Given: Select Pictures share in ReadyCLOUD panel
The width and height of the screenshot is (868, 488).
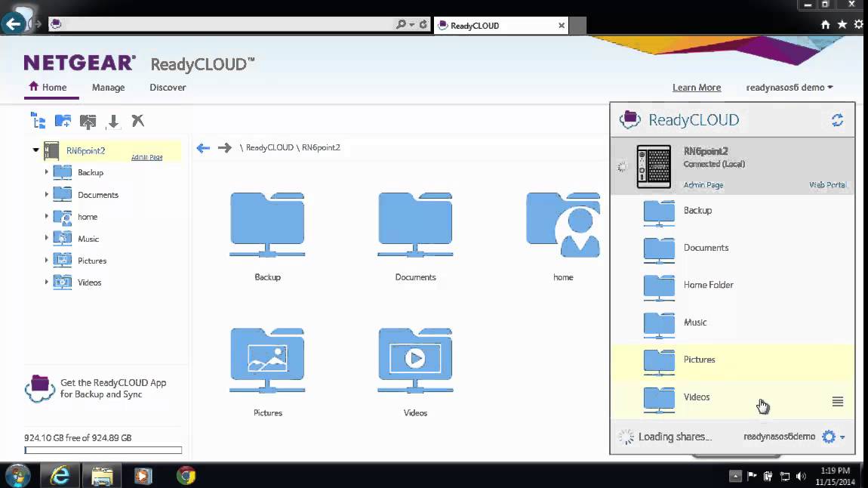Looking at the screenshot, I should pos(733,363).
